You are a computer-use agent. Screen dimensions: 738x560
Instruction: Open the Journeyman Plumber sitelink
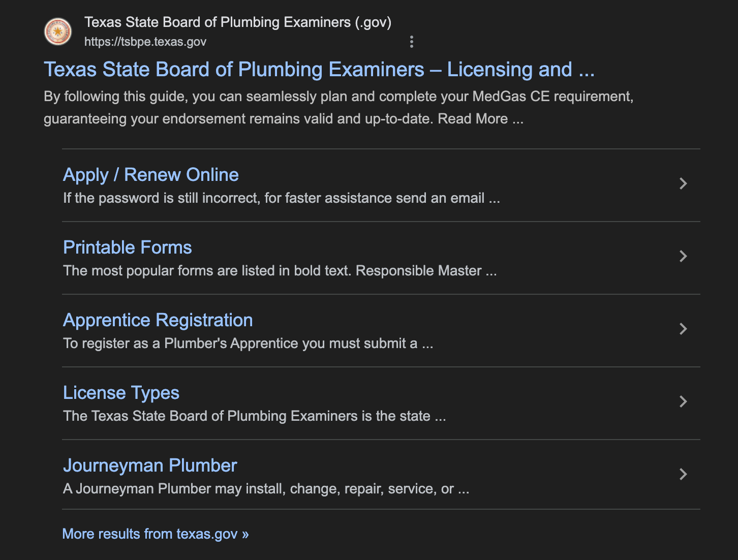pyautogui.click(x=149, y=465)
